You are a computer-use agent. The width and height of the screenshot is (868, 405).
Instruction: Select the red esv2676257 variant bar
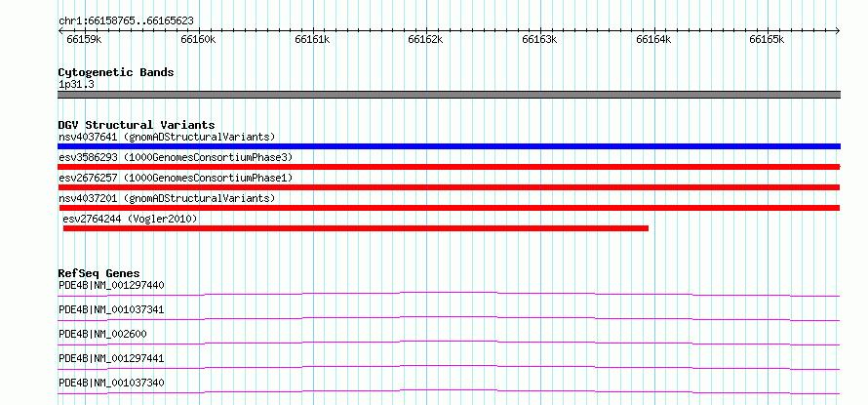pyautogui.click(x=449, y=187)
